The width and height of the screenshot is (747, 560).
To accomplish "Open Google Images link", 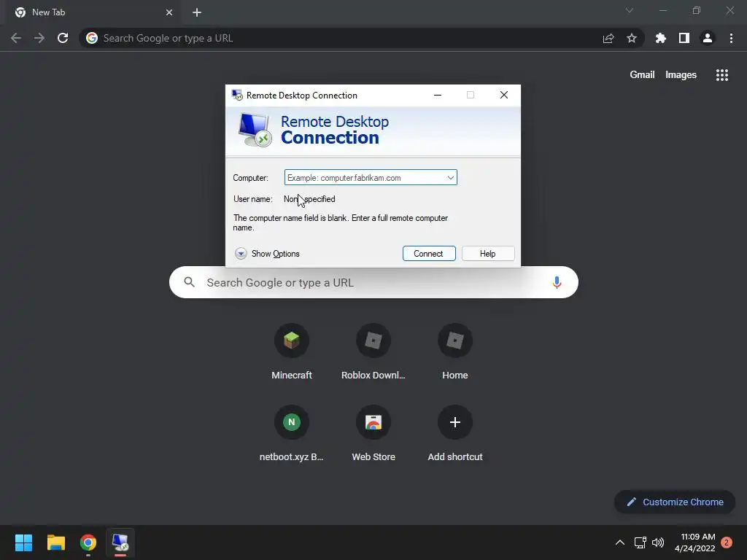I will (681, 75).
